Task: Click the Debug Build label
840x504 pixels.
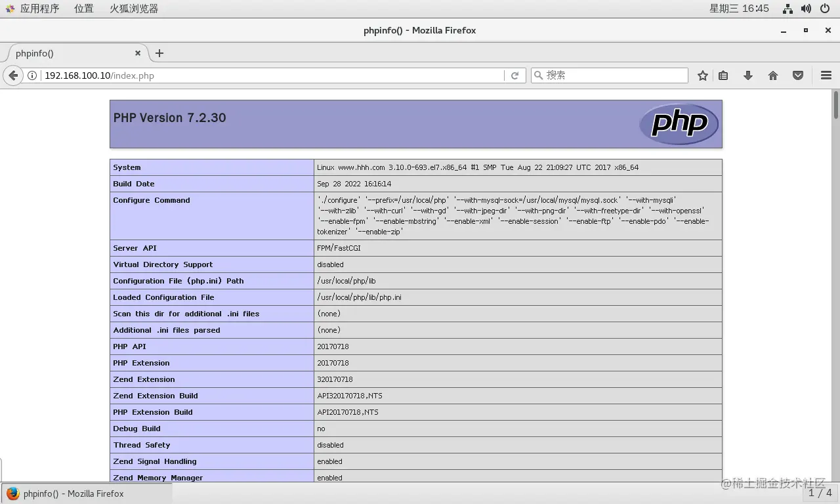Action: click(136, 429)
